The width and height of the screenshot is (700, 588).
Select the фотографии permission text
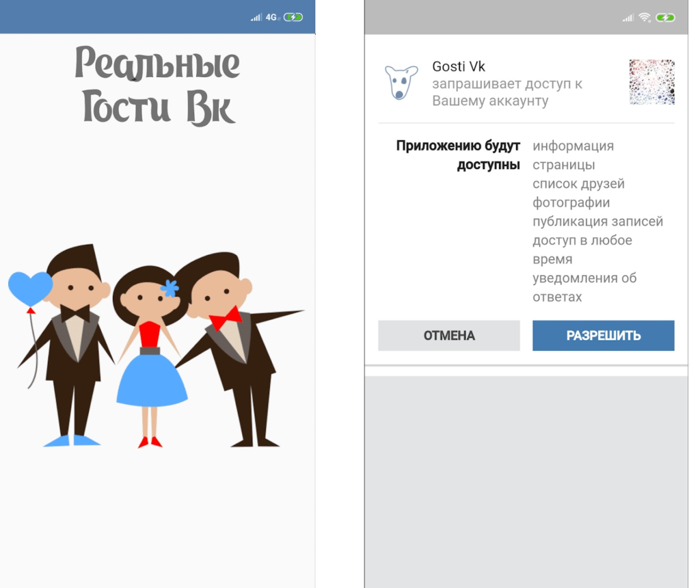point(571,202)
